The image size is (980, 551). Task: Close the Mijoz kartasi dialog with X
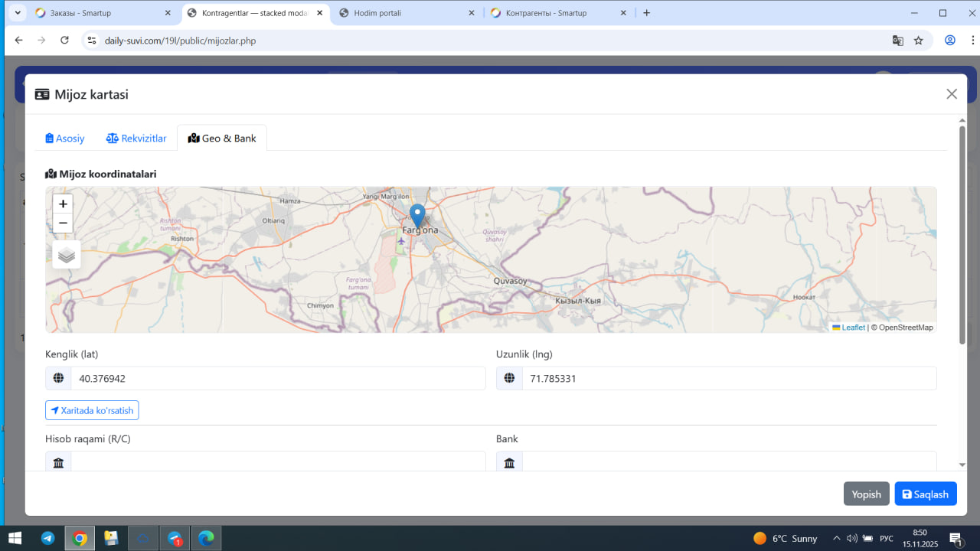tap(952, 94)
